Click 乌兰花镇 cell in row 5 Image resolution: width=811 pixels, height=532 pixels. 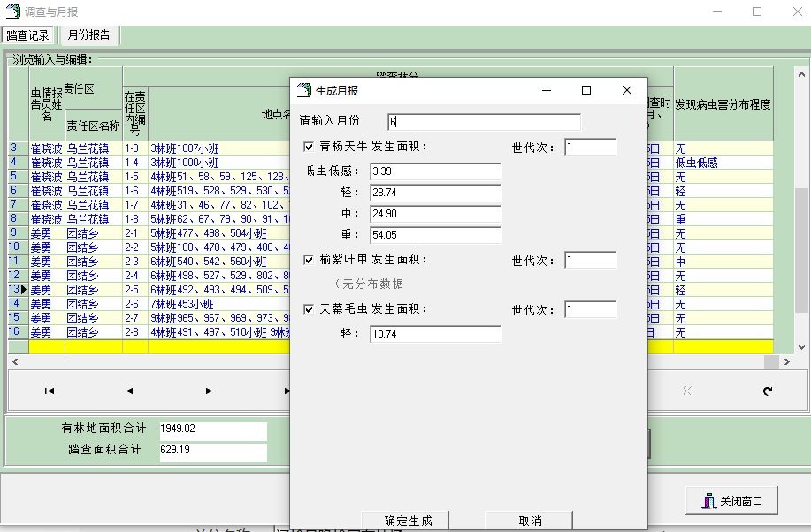(94, 177)
